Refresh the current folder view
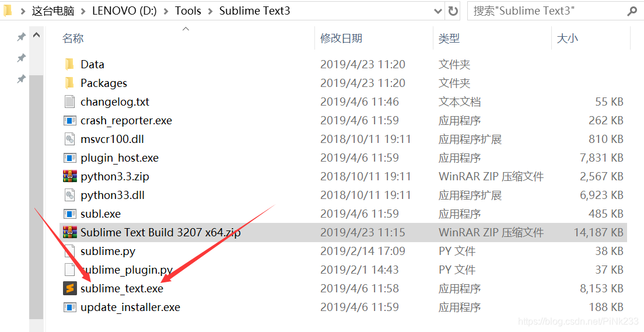 click(x=453, y=11)
